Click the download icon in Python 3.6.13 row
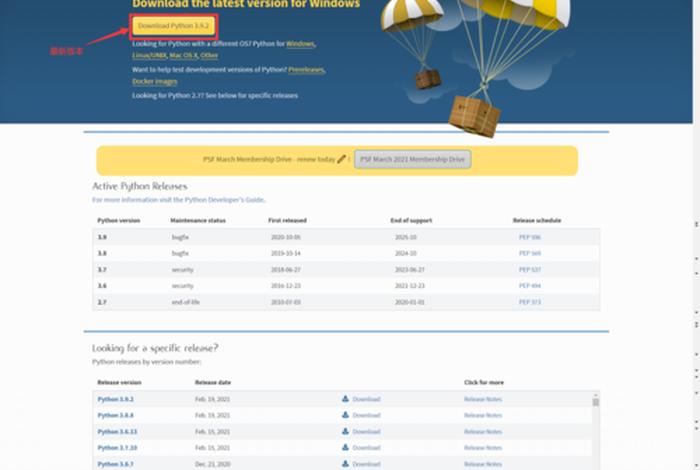Viewport: 700px width, 470px height. tap(346, 431)
